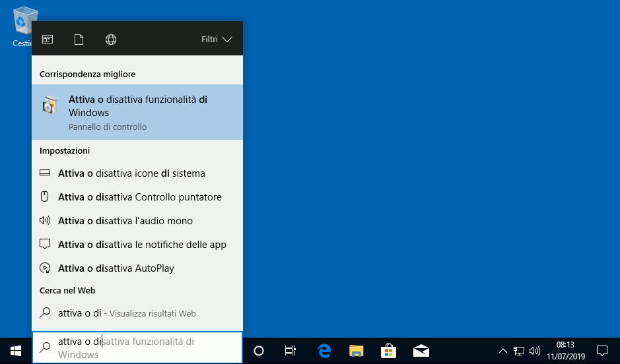Open the Apps filter icon

point(48,40)
